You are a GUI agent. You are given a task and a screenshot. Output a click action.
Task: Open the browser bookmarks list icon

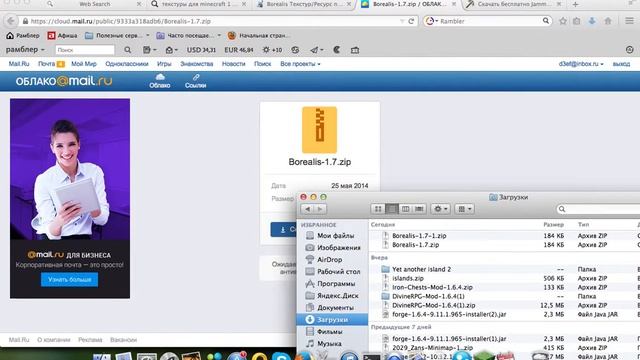pyautogui.click(x=576, y=21)
